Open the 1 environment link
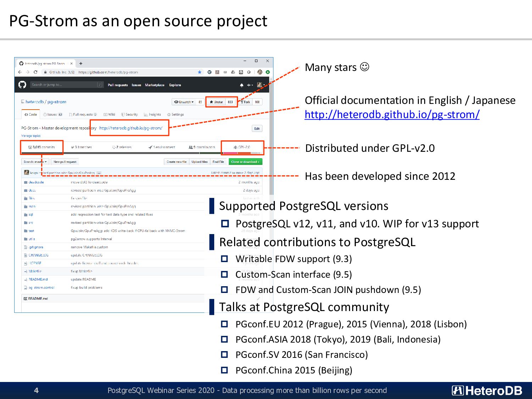Screen dimensions: 532x399 pyautogui.click(x=162, y=147)
